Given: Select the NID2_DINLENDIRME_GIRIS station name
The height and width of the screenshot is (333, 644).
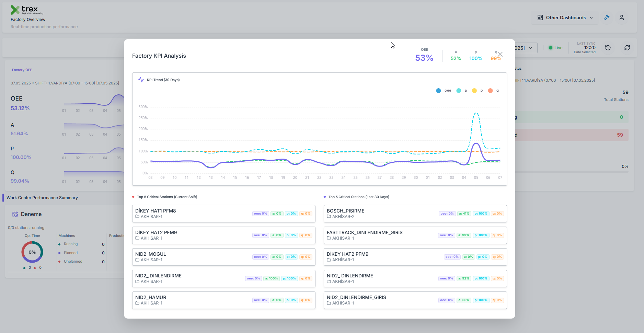Looking at the screenshot, I should [356, 297].
